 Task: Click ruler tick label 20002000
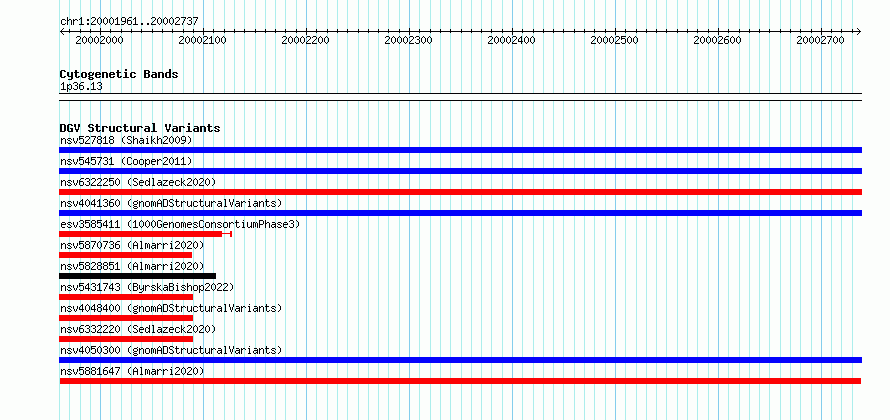coord(99,40)
